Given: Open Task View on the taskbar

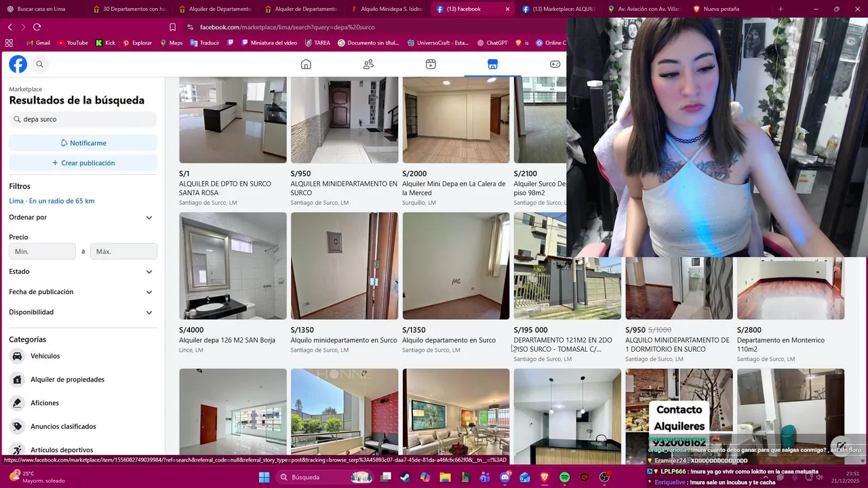Looking at the screenshot, I should [x=386, y=477].
